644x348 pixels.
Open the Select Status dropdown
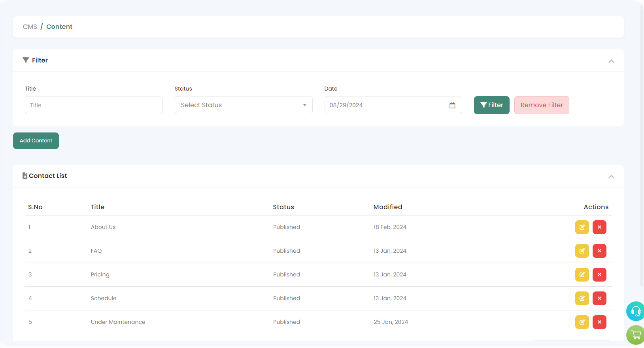coord(244,105)
